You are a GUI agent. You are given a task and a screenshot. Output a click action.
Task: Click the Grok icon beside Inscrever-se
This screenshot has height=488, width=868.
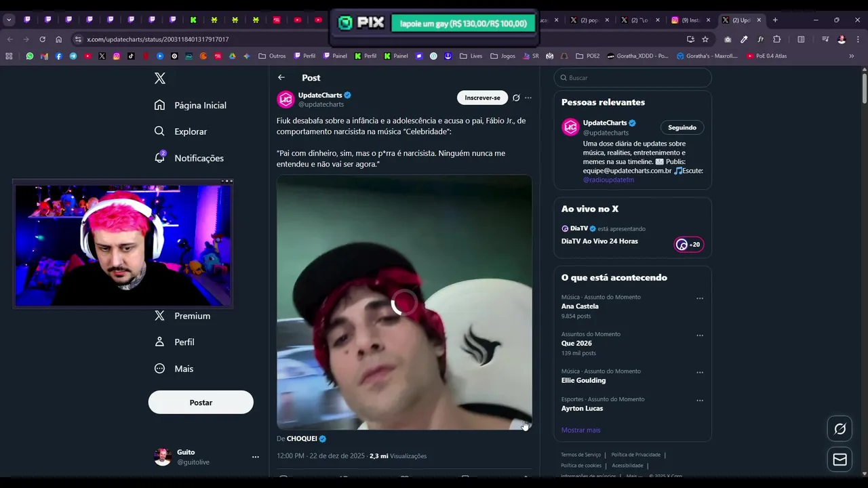point(516,98)
